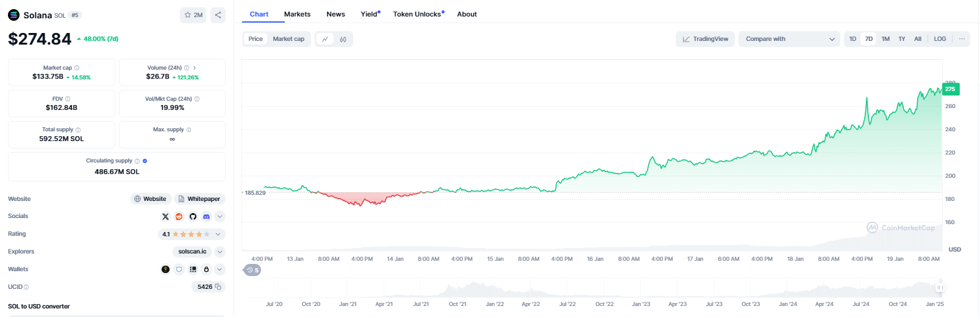This screenshot has height=317, width=980.
Task: Click the info icon beside Max. supply
Action: pyautogui.click(x=188, y=130)
